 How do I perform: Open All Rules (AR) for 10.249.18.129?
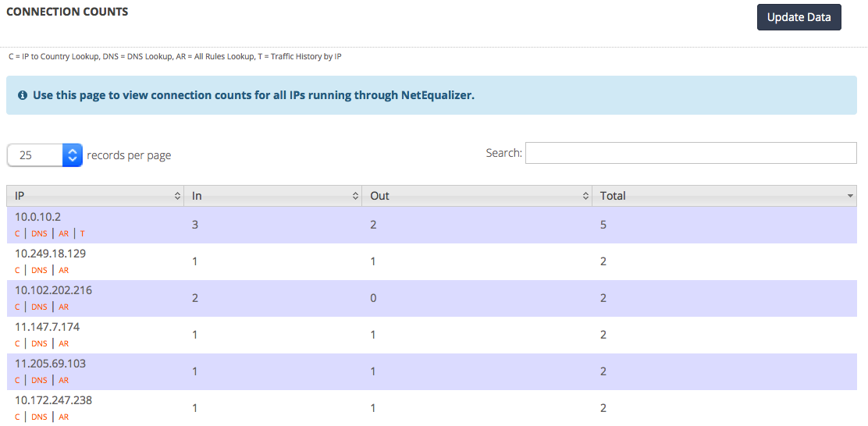click(64, 271)
